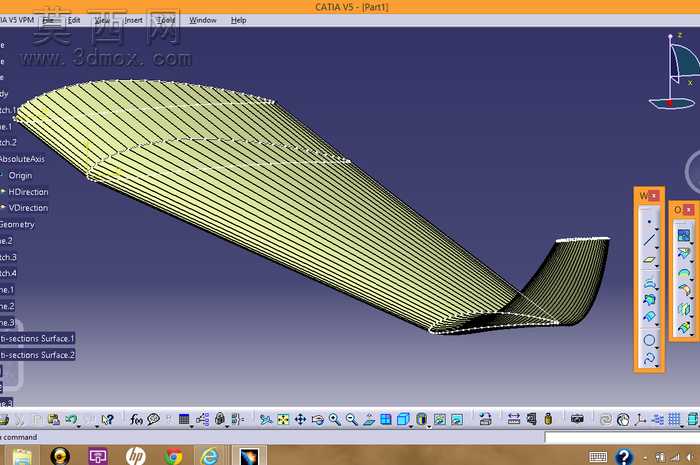Select the Line tool in Wireframe toolbar

coord(649,240)
